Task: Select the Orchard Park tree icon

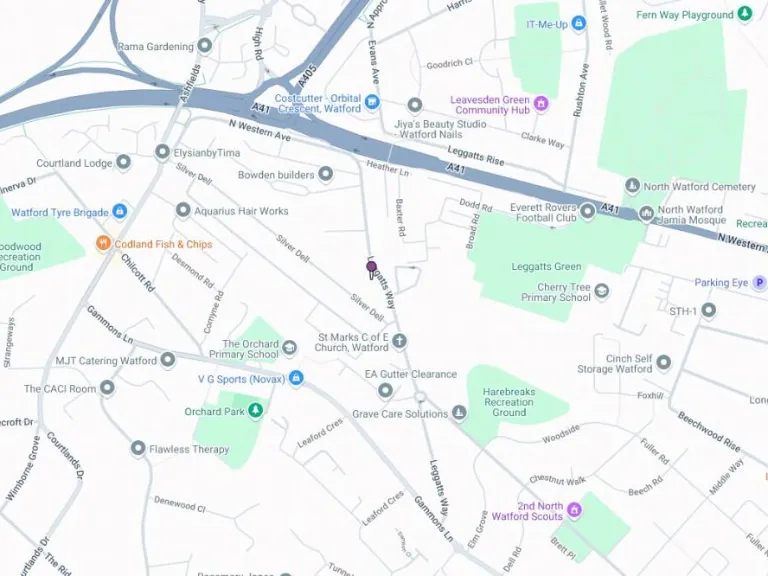Action: [255, 410]
